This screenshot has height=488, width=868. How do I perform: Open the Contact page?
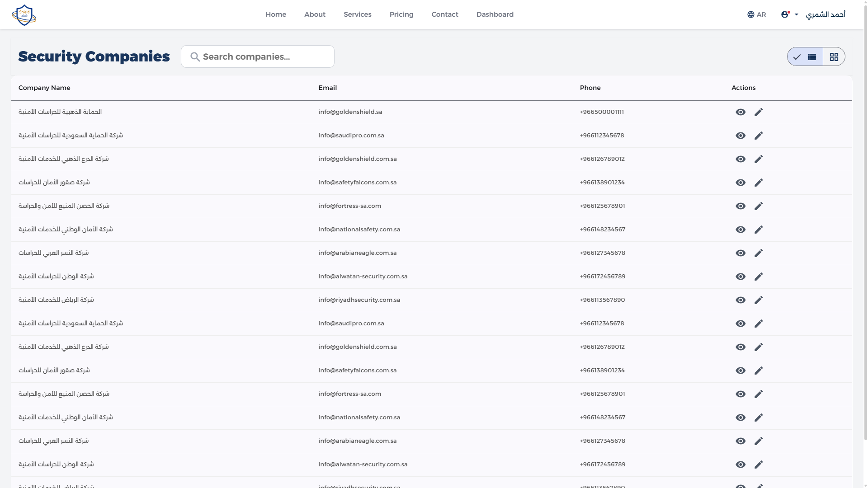444,14
